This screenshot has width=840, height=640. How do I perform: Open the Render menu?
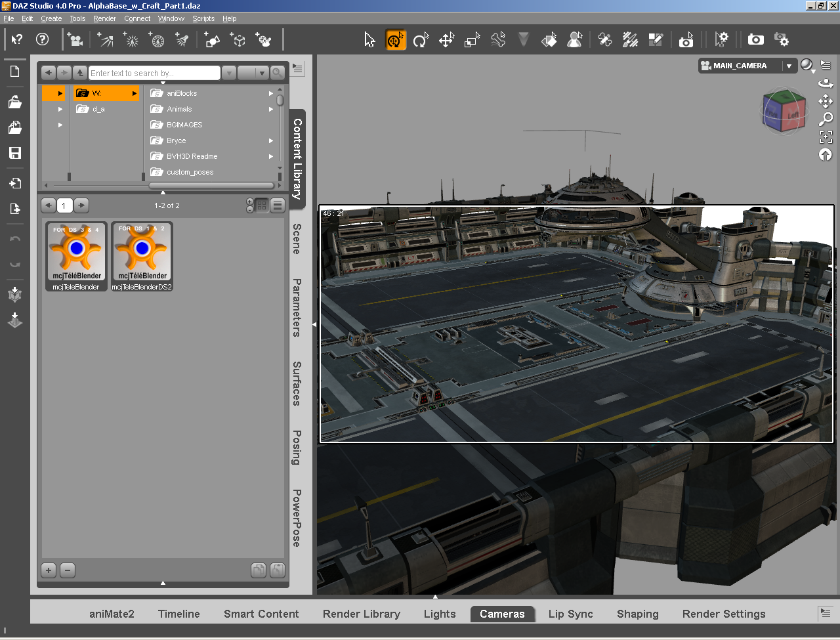pos(104,18)
